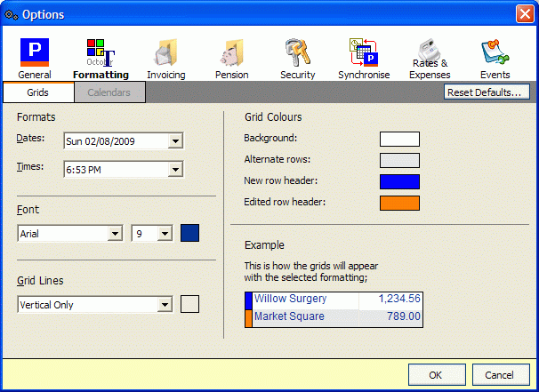This screenshot has height=392, width=539.
Task: Open Events pinned note icon
Action: (495, 52)
